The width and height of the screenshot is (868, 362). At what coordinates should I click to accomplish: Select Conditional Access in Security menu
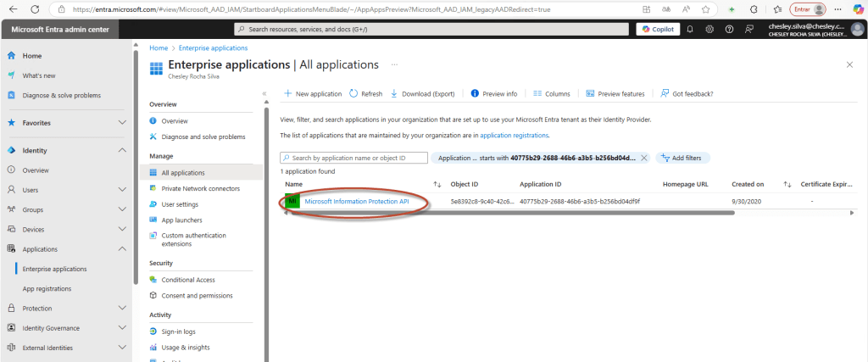[187, 280]
